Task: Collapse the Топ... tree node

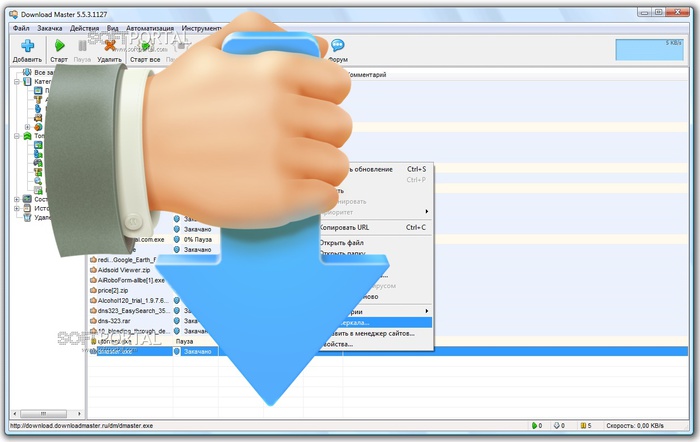Action: (17, 136)
